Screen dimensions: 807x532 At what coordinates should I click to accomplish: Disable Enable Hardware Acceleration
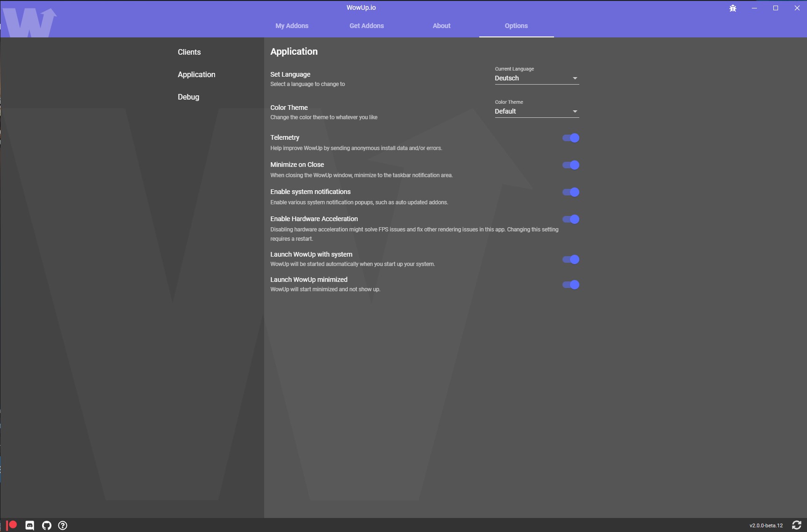tap(570, 219)
